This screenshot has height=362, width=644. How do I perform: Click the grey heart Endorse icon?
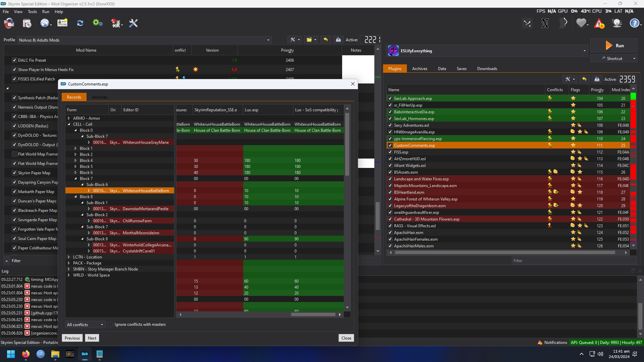pos(581,23)
